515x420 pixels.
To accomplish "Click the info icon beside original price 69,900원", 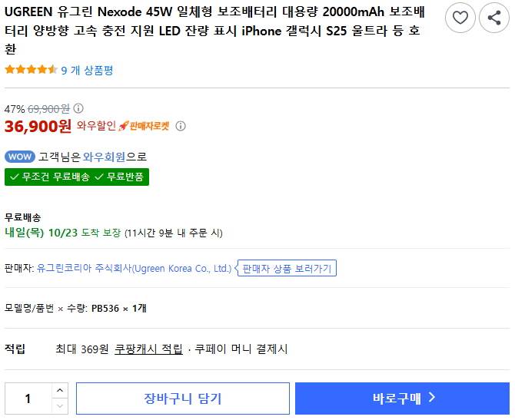I will (78, 109).
